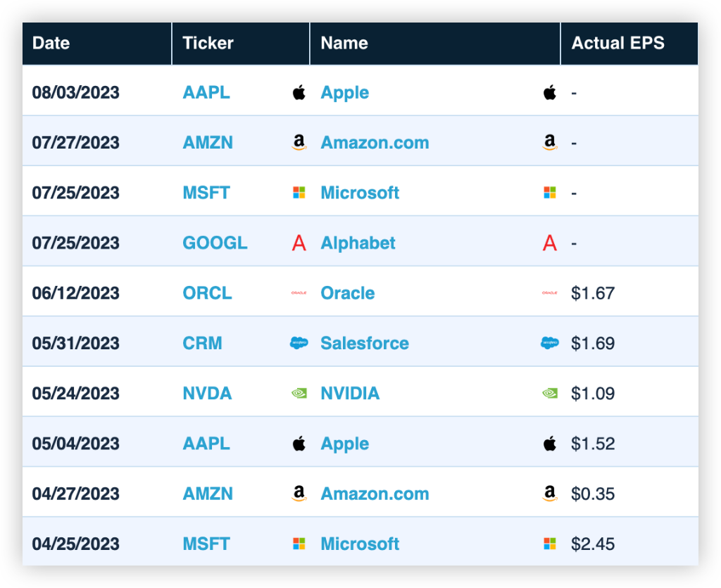Screen dimensions: 721x588
Task: Click the Actual EPS column header
Action: [617, 43]
